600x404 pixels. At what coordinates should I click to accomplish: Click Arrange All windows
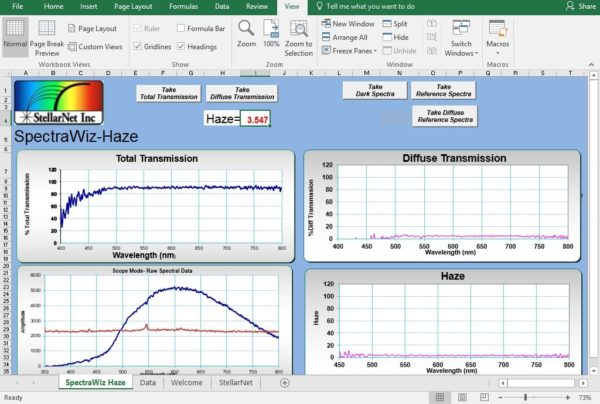coord(344,37)
